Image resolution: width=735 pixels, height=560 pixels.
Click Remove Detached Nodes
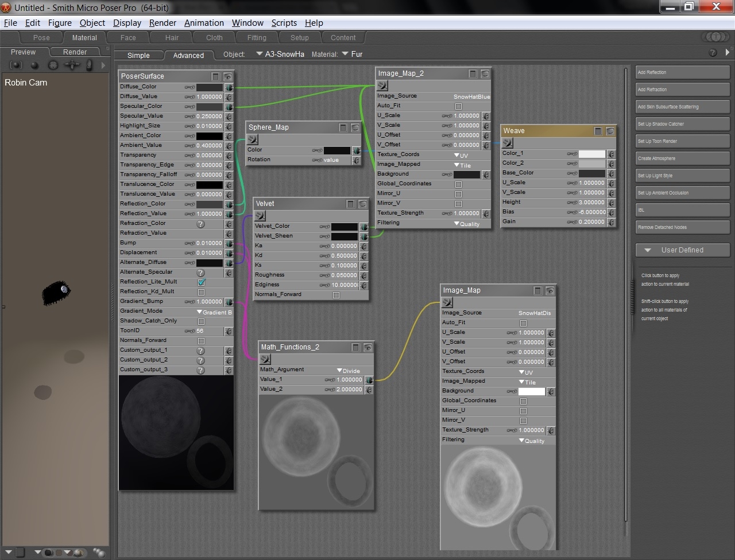682,227
